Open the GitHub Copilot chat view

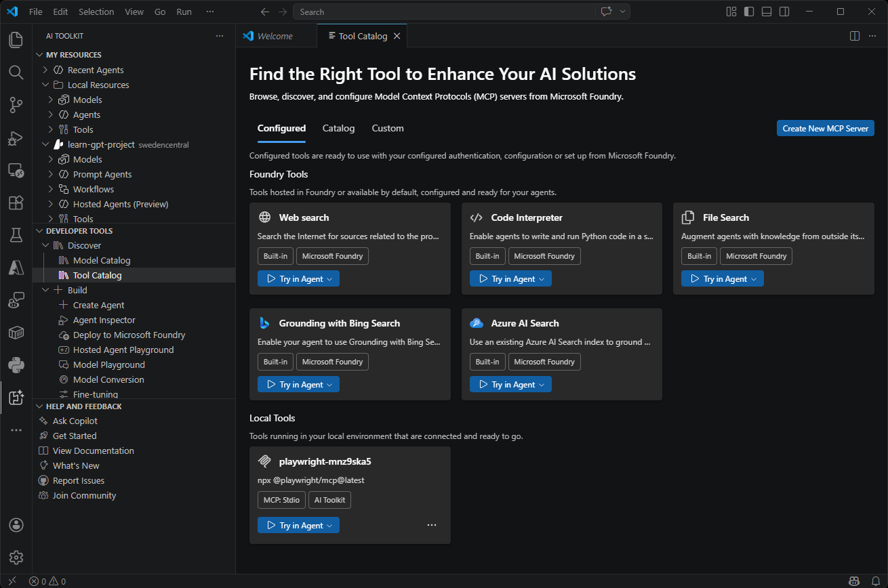pos(16,300)
